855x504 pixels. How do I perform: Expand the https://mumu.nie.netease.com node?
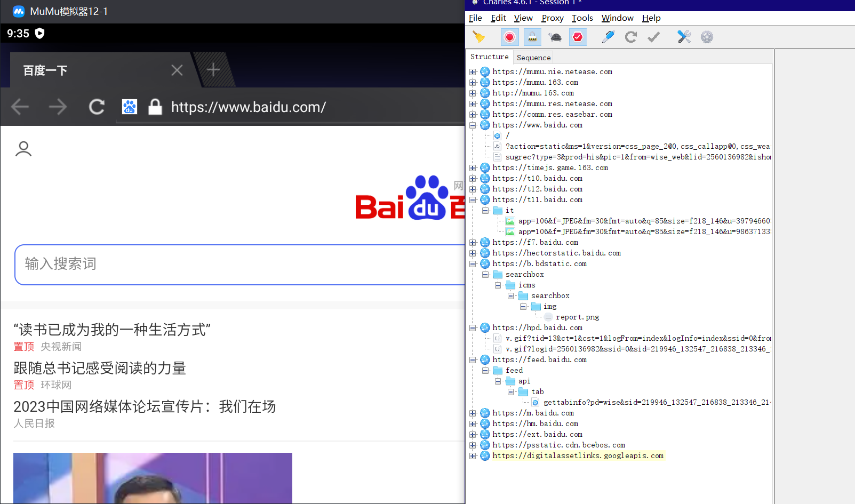(x=473, y=72)
